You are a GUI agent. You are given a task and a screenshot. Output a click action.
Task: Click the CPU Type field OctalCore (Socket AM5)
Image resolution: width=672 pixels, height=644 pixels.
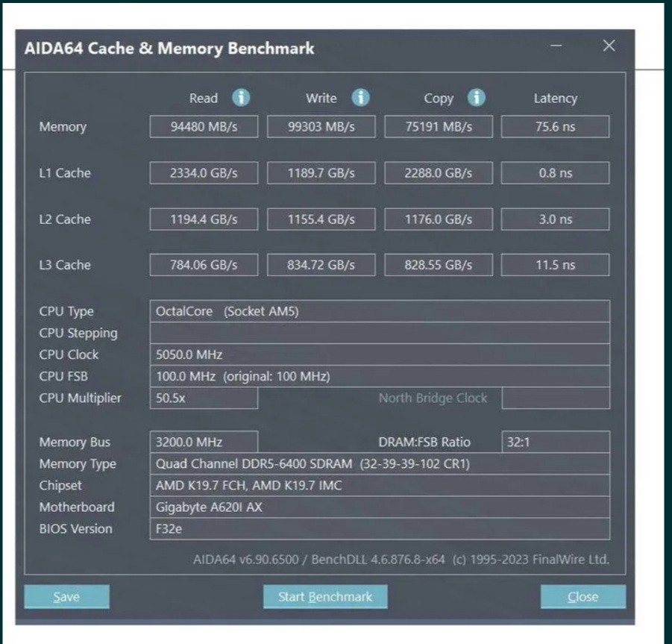[380, 311]
